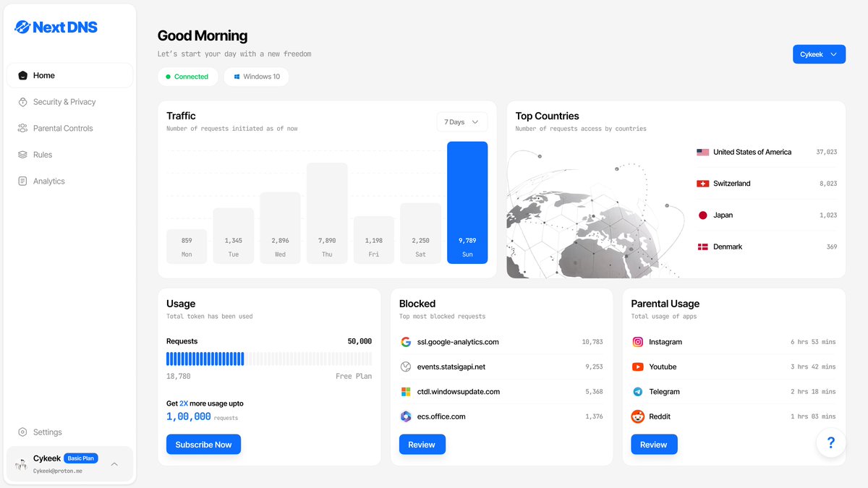
Task: Click the NextDNS logo
Action: tap(56, 27)
